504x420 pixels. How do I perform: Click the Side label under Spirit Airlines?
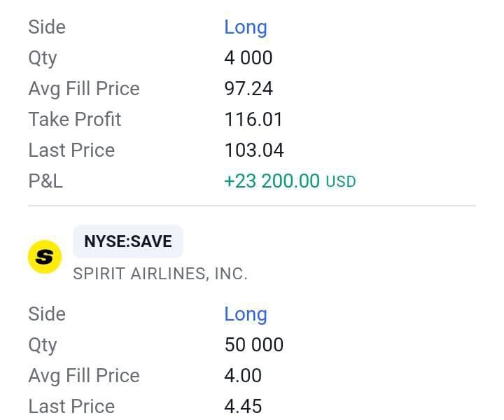point(47,314)
